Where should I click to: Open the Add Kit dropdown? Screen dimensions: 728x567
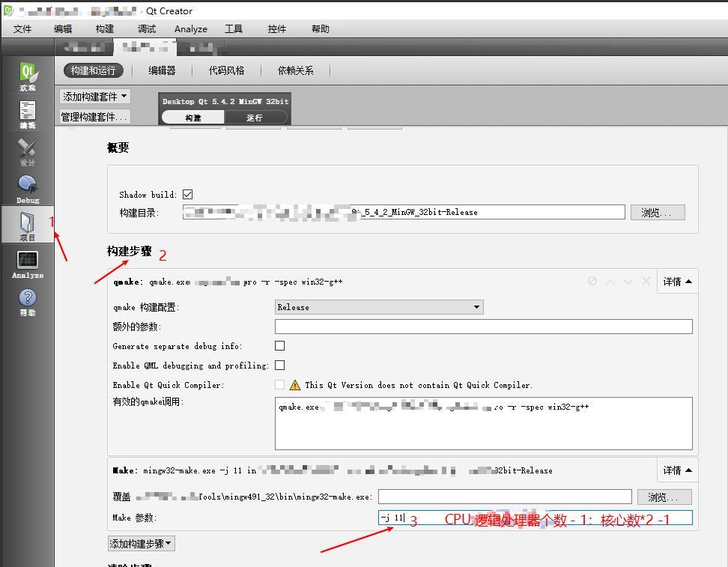(x=94, y=97)
